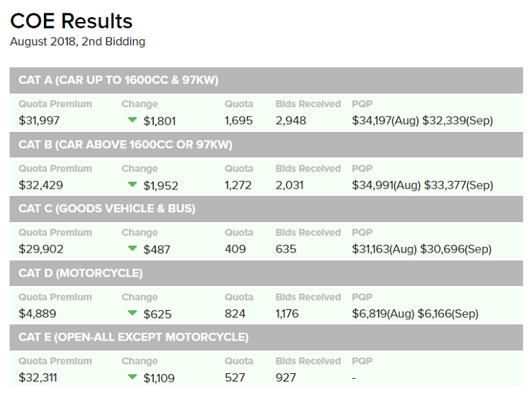Click green down arrow in CAT A row
532x398 pixels.
point(132,120)
